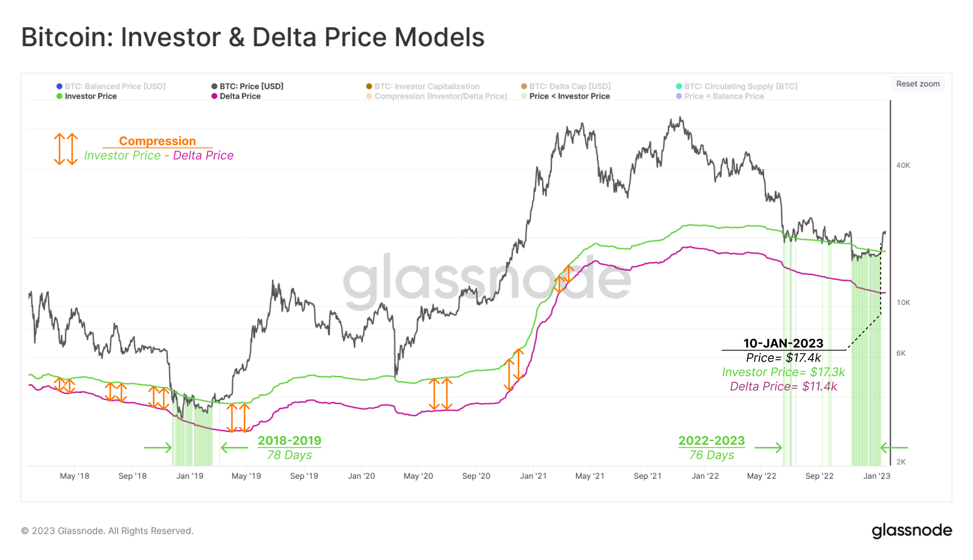Show BTC: Delta Cap [USD] series

pyautogui.click(x=566, y=86)
